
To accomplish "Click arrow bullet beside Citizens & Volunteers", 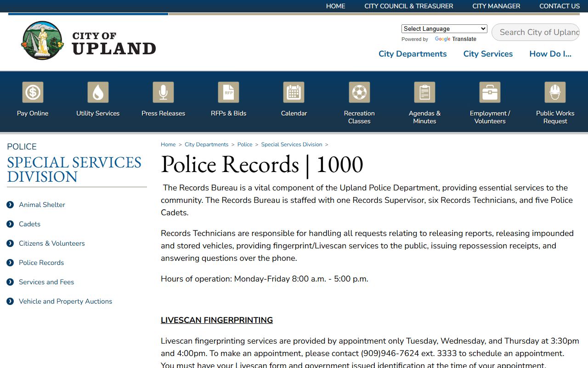I will (x=10, y=243).
